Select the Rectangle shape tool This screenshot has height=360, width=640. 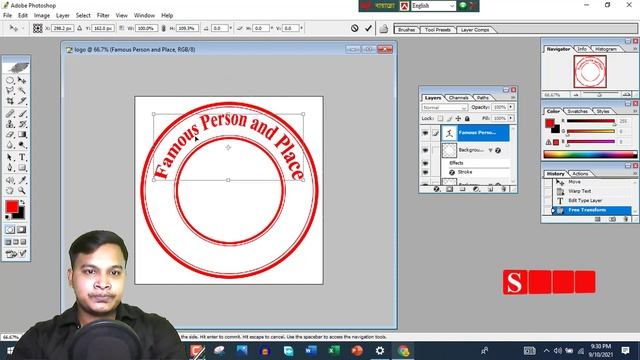point(22,167)
